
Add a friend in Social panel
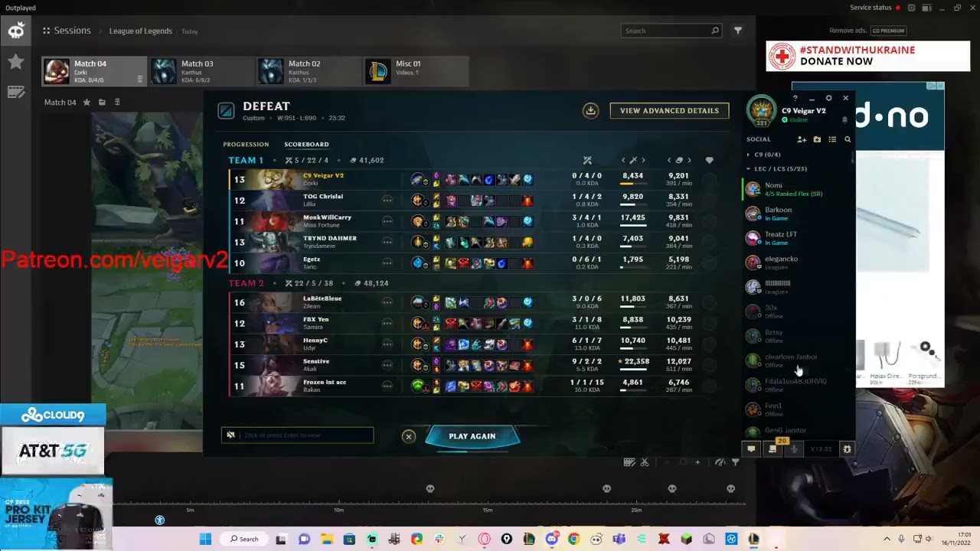(802, 139)
